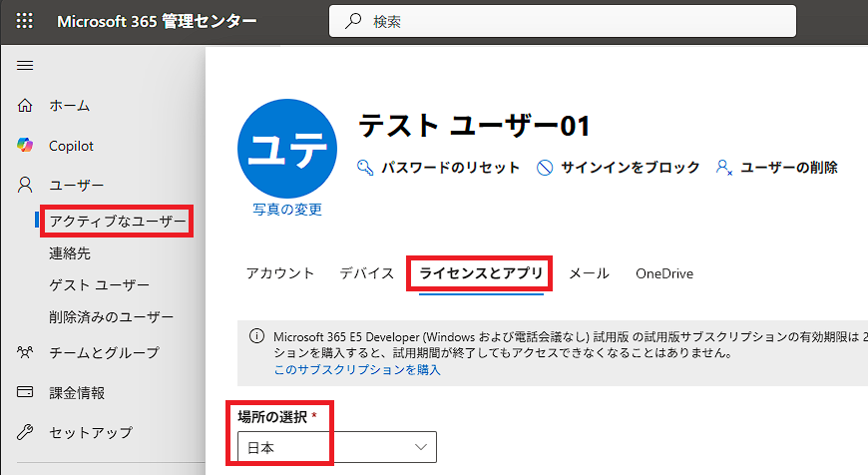Click このサブスクリプションを購入 link
Image resolution: width=868 pixels, height=475 pixels.
click(x=357, y=369)
